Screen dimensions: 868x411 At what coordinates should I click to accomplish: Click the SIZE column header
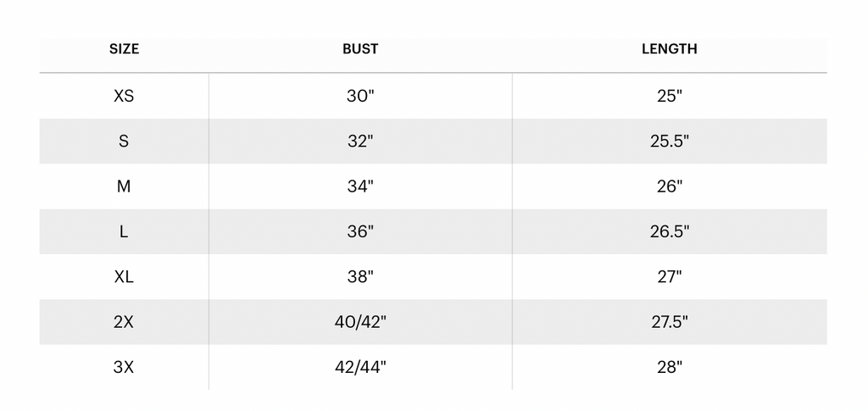(124, 49)
